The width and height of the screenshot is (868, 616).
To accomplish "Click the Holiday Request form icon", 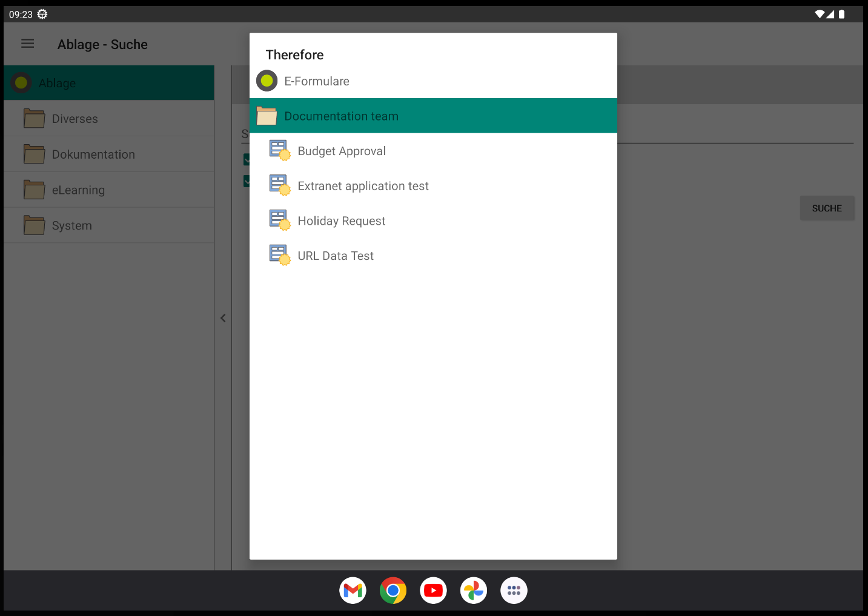I will 279,220.
